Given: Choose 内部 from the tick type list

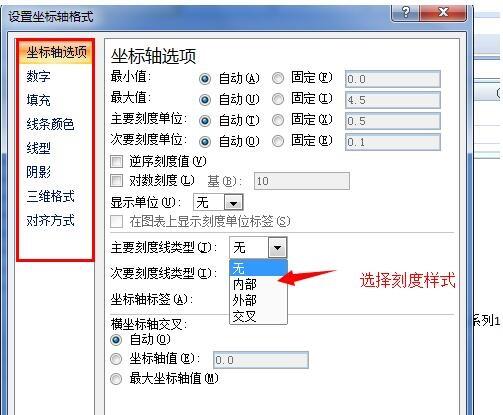Looking at the screenshot, I should [x=258, y=284].
